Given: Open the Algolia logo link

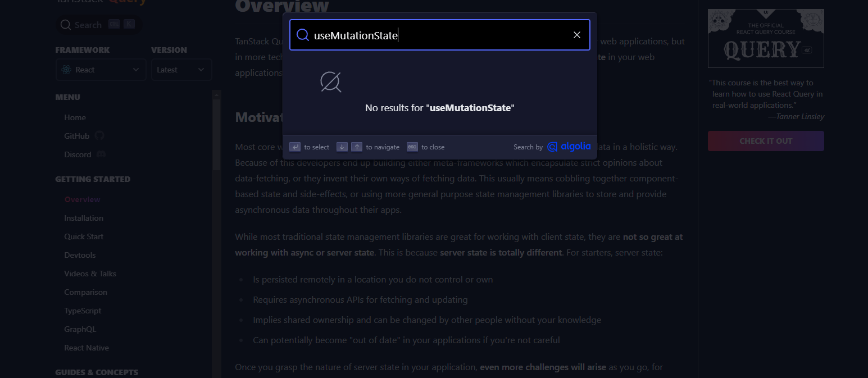Looking at the screenshot, I should [569, 147].
